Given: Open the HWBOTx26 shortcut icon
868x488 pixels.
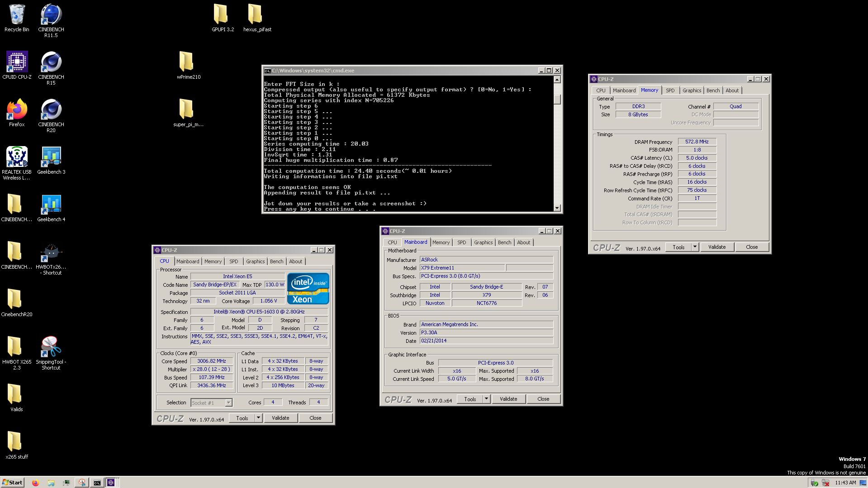Looking at the screenshot, I should click(x=51, y=259).
